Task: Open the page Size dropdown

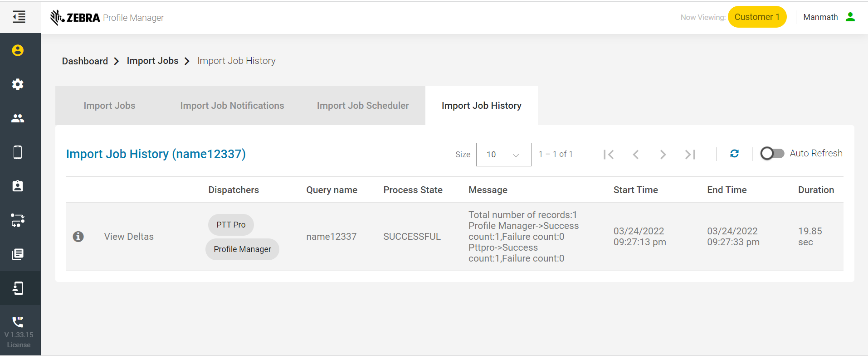Action: pyautogui.click(x=503, y=155)
